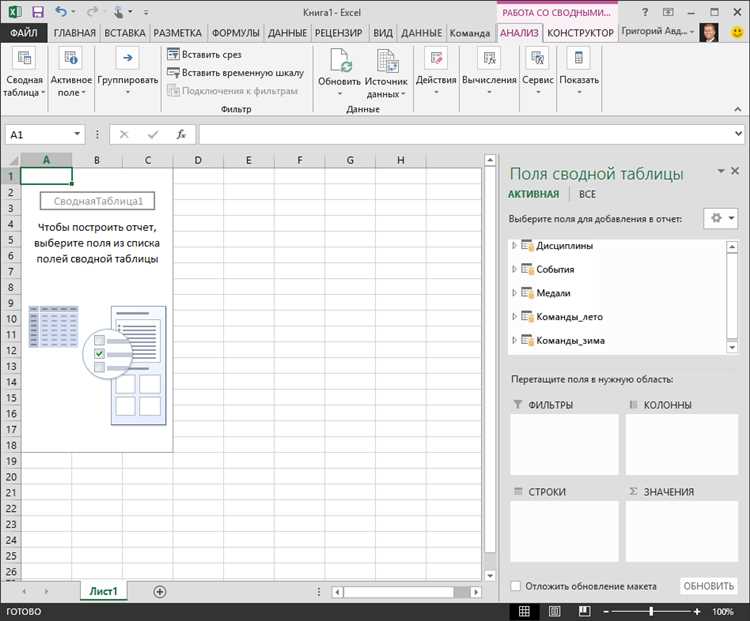Expand the Медали table

514,293
